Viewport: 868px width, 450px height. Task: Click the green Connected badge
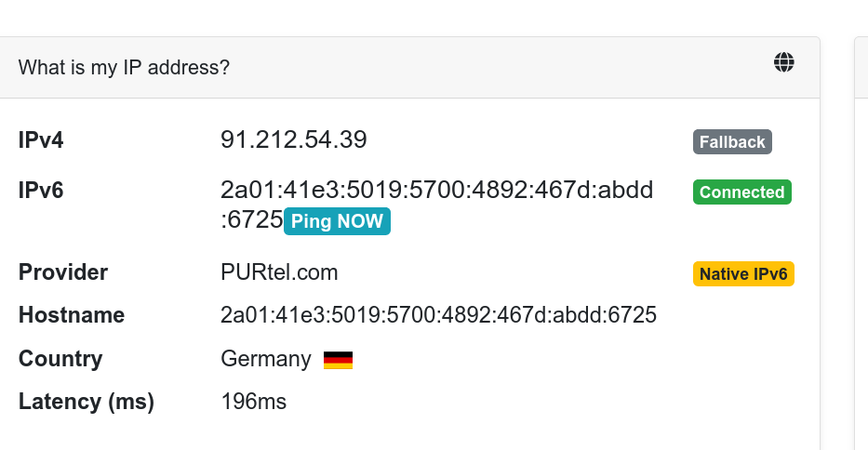coord(742,192)
